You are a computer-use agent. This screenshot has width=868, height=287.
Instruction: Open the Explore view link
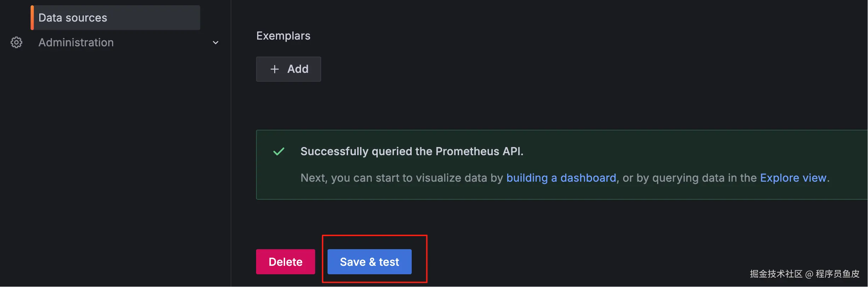pos(793,178)
